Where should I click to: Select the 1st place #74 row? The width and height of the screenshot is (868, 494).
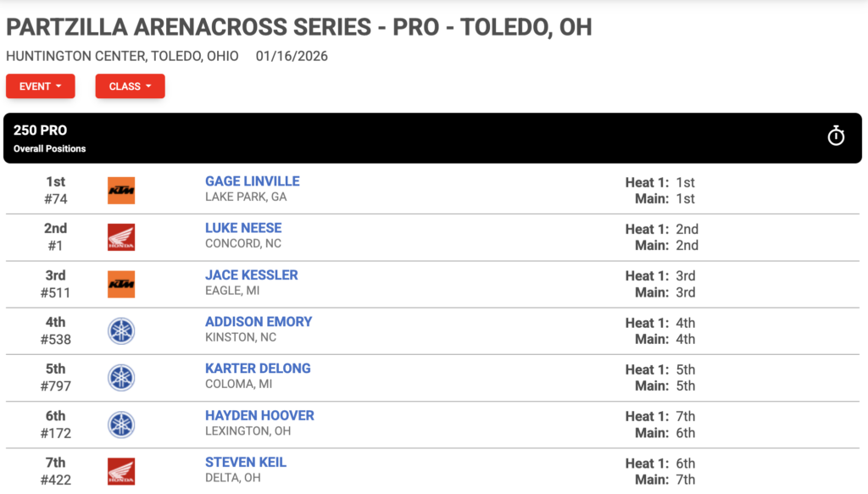pos(432,191)
